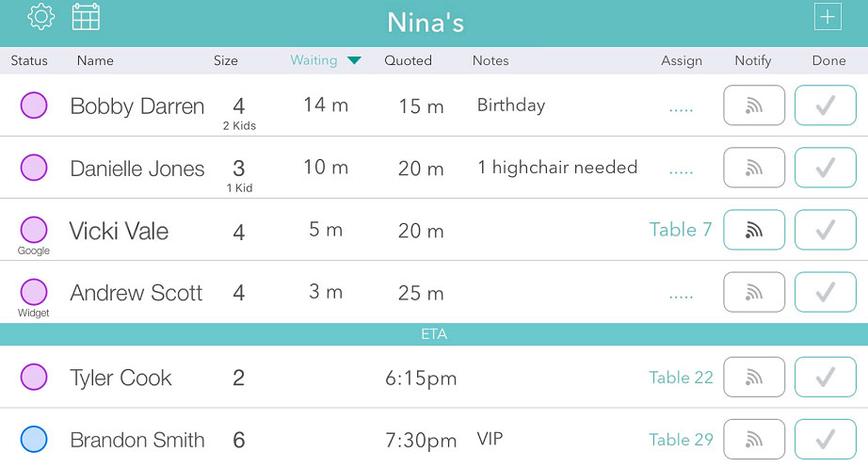The height and width of the screenshot is (468, 868).
Task: Send notification to Vicki Vale
Action: tap(754, 230)
